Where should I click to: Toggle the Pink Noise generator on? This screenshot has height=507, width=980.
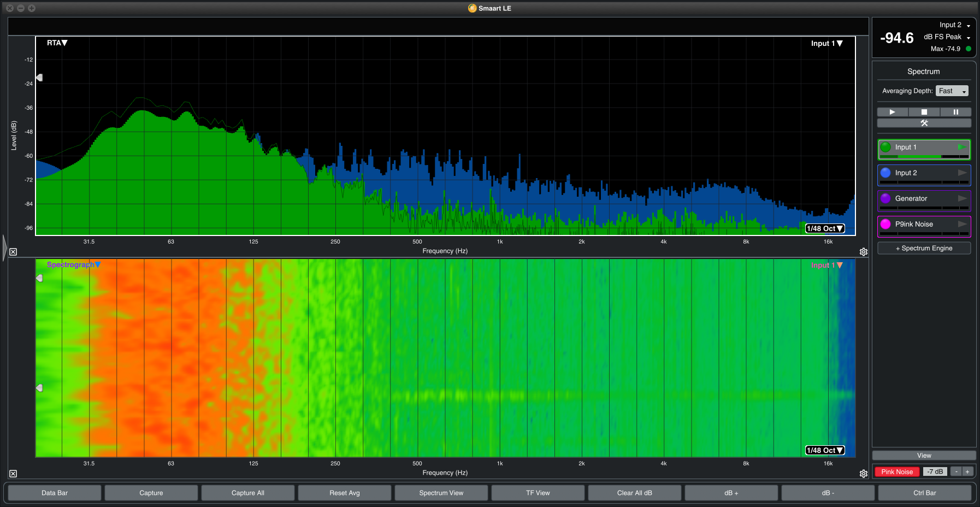[897, 471]
